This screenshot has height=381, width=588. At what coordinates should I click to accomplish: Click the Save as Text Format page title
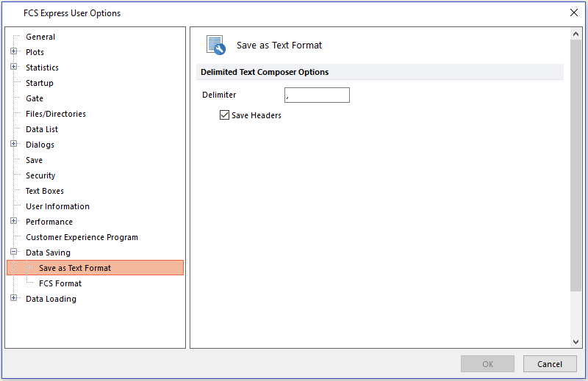point(279,46)
